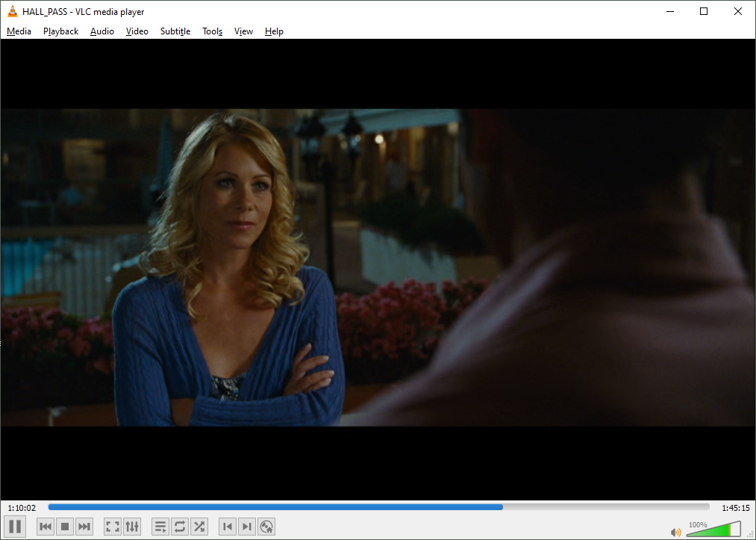
Task: Jump to previous chapter
Action: (228, 527)
